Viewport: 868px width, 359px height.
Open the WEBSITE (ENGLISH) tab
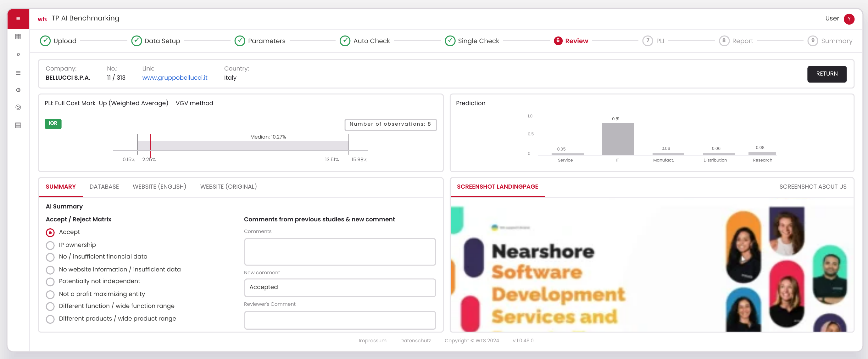point(159,187)
